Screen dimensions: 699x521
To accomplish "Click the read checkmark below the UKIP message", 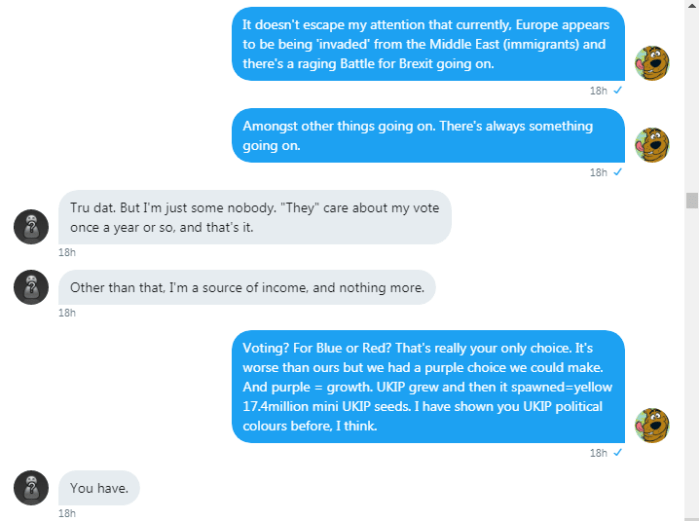I will click(618, 452).
